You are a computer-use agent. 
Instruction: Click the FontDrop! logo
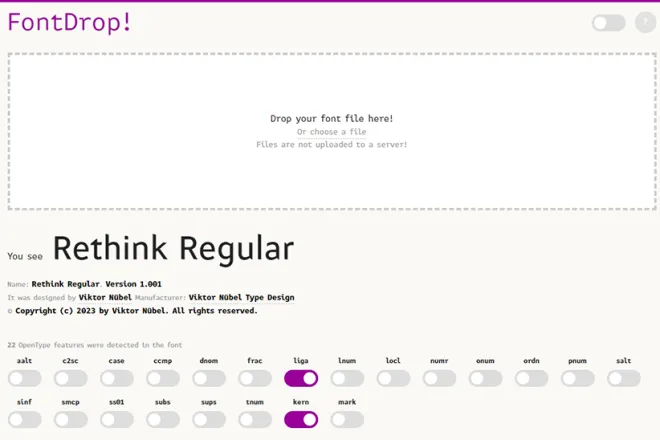(x=69, y=22)
